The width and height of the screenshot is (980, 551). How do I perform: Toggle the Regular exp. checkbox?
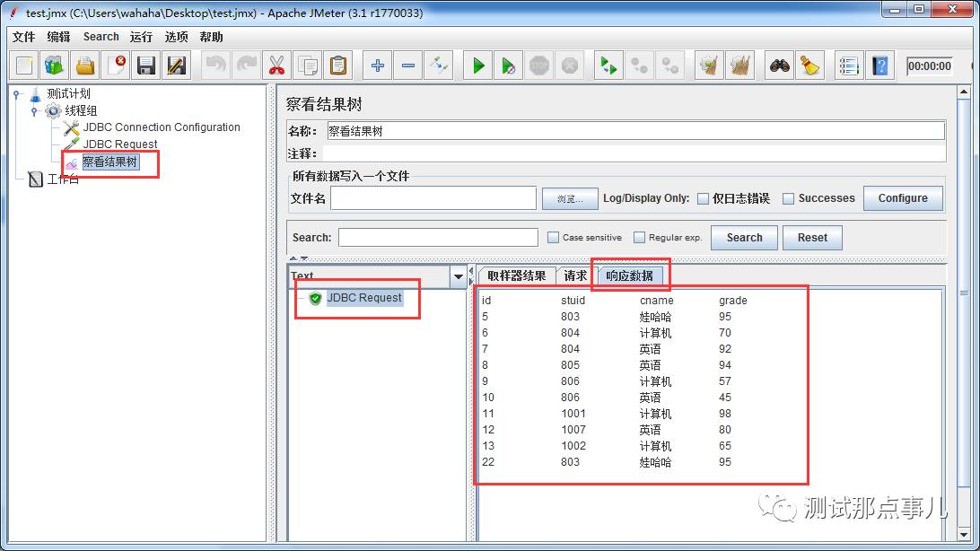(639, 238)
